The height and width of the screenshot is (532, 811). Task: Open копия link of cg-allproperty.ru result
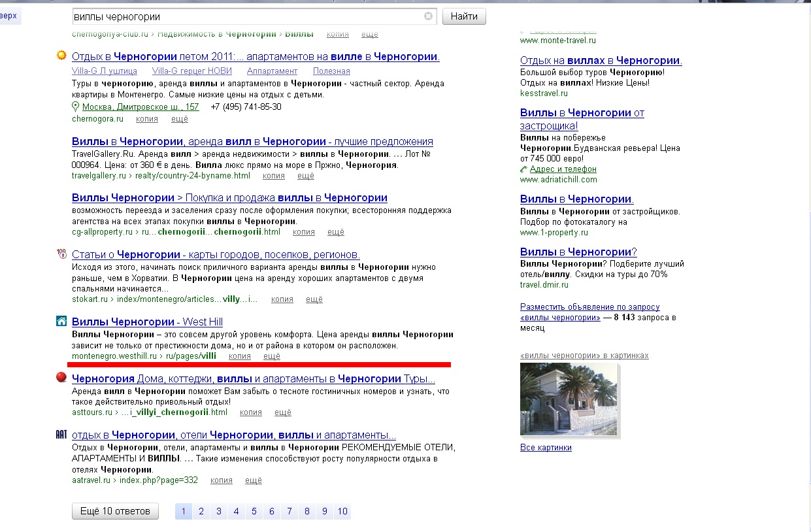(x=304, y=232)
